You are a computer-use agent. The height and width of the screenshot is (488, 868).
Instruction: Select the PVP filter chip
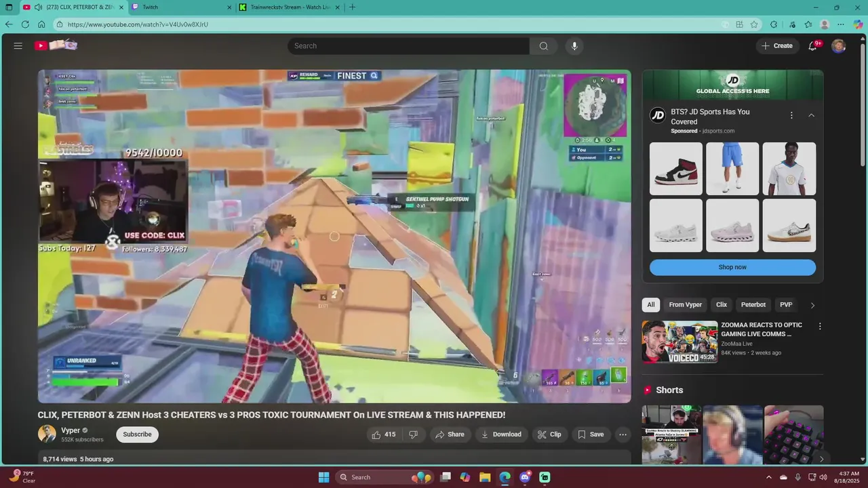pyautogui.click(x=786, y=305)
